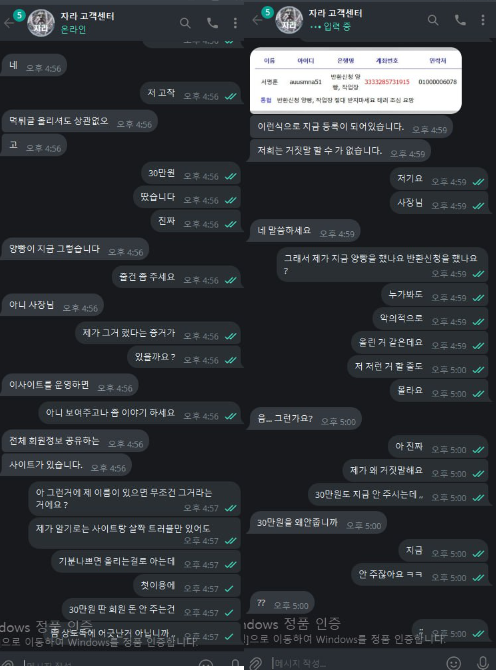
Task: Select the message '저희는 거짓말 할 수 가 없습니다.'
Action: (340, 151)
